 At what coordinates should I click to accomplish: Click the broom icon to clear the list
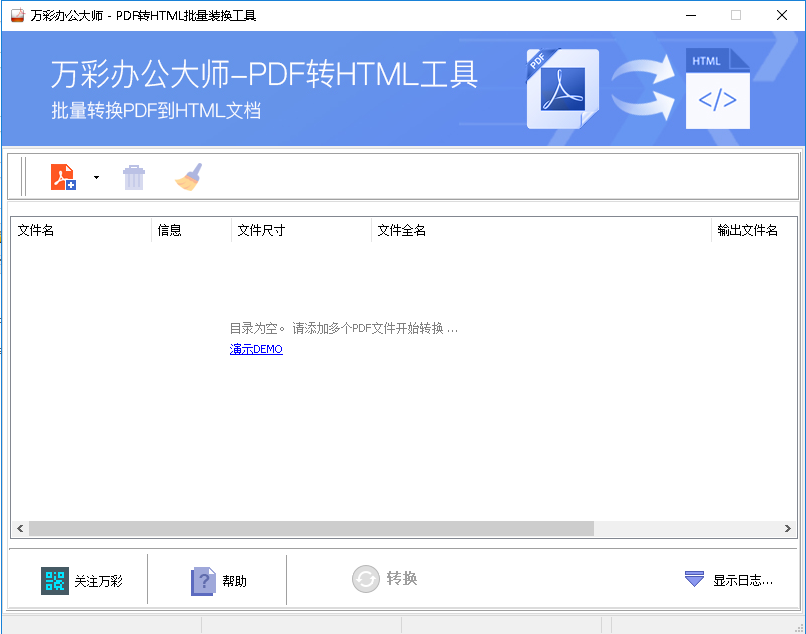(188, 176)
